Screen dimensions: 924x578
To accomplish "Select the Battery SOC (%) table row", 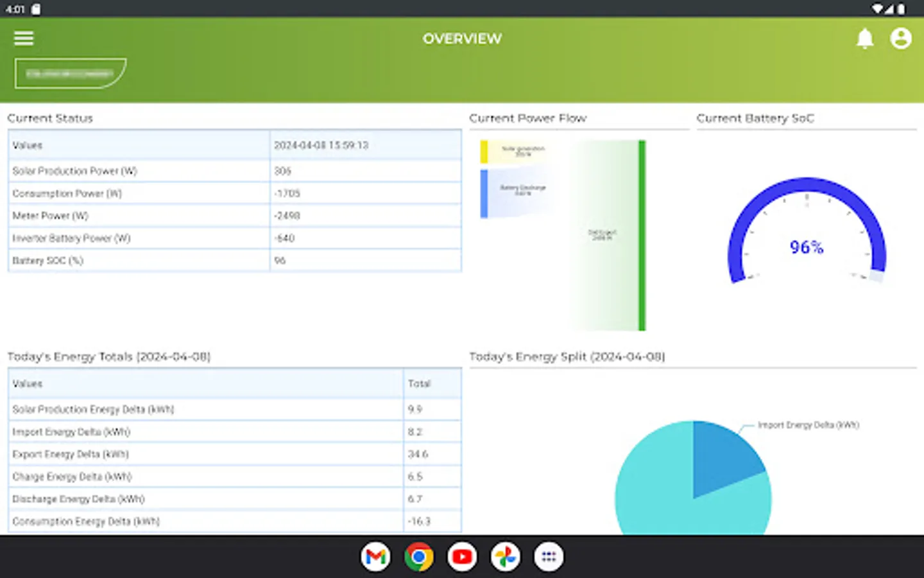I will pos(234,260).
